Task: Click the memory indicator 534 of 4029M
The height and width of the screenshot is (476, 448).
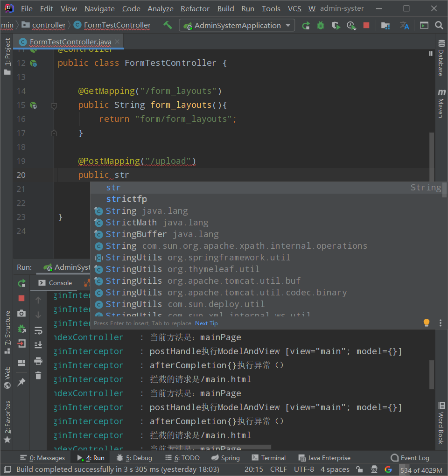Action: pyautogui.click(x=420, y=470)
